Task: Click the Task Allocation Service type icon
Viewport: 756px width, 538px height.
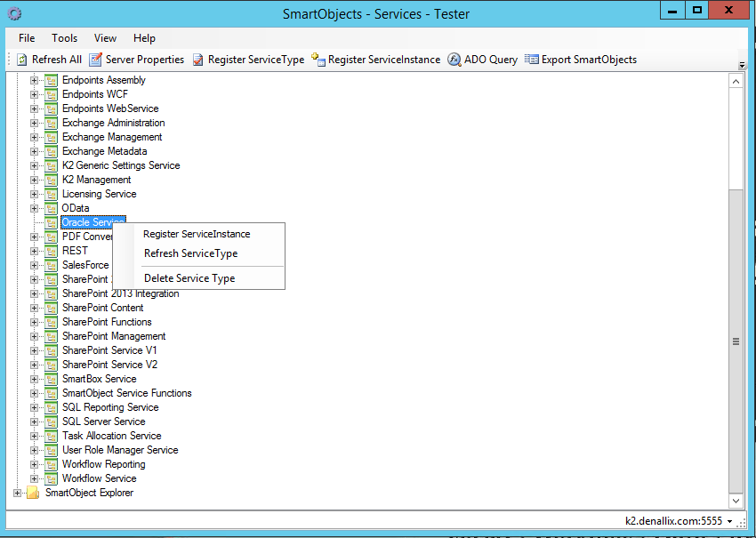Action: coord(51,436)
